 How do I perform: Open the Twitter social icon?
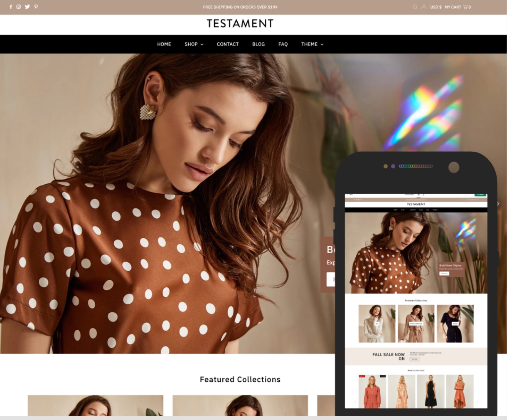(27, 7)
